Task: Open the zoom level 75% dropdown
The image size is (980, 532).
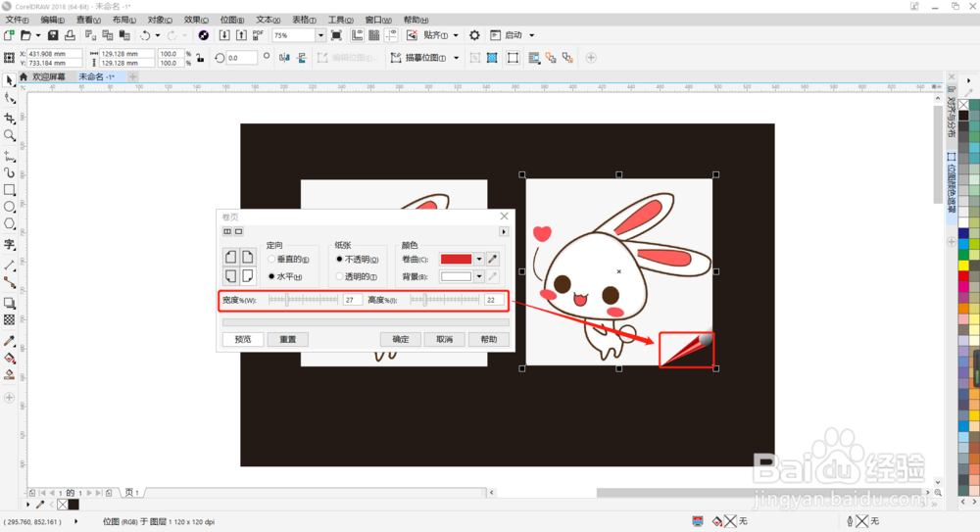Action: [320, 35]
